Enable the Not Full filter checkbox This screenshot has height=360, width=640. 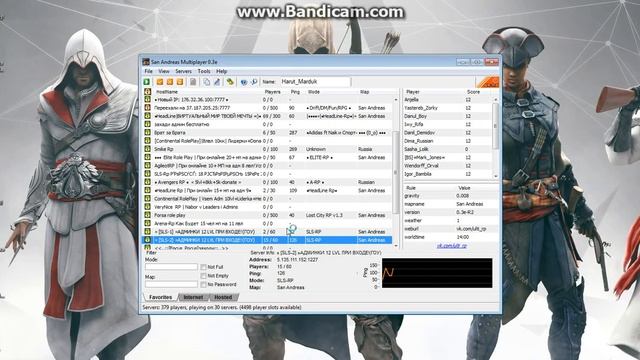203,267
